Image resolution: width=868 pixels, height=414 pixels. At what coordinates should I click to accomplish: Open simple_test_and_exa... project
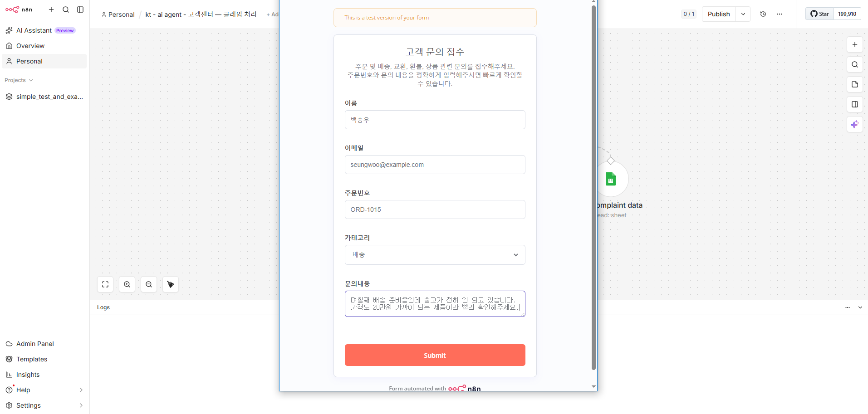[x=44, y=97]
